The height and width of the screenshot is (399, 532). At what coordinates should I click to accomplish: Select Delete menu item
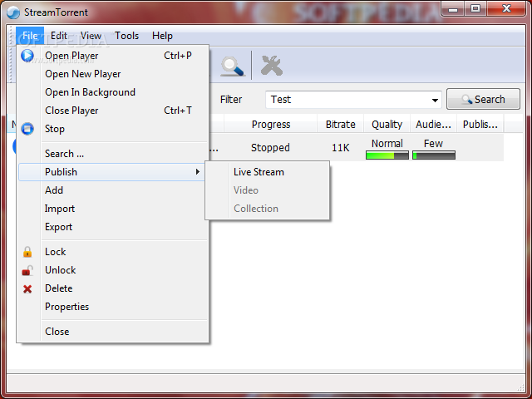click(x=113, y=288)
